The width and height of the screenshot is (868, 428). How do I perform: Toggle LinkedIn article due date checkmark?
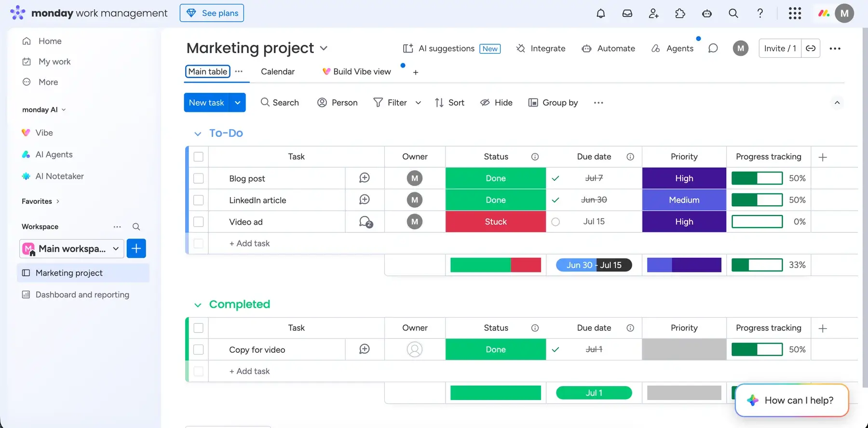click(556, 200)
